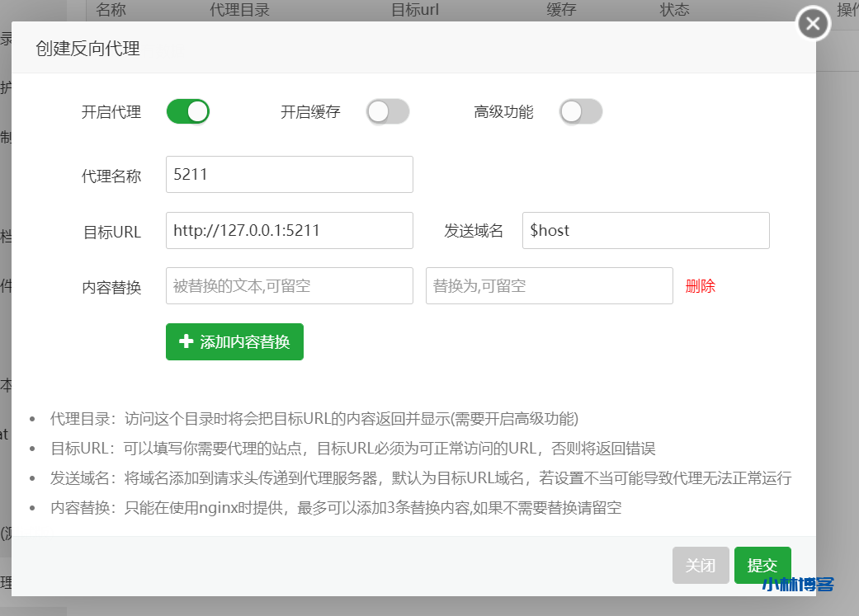Click the red 删除 link

coord(701,286)
